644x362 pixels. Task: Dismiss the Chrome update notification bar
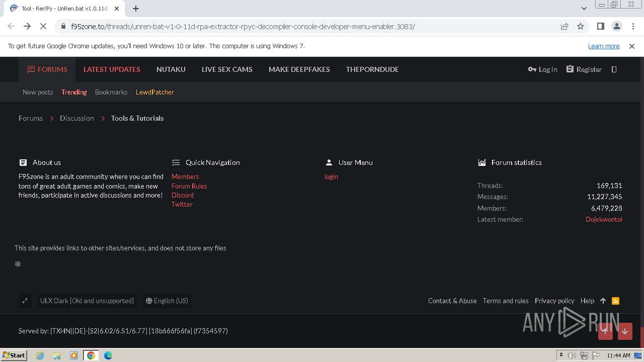tap(632, 46)
